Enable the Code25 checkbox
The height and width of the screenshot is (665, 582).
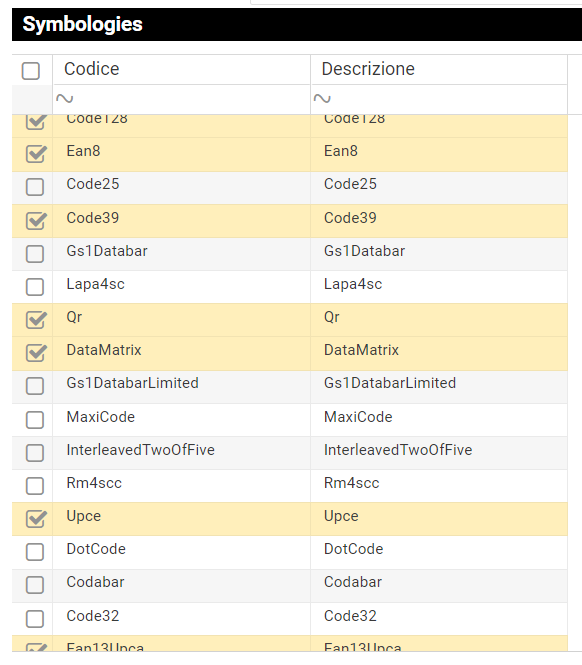pos(35,187)
